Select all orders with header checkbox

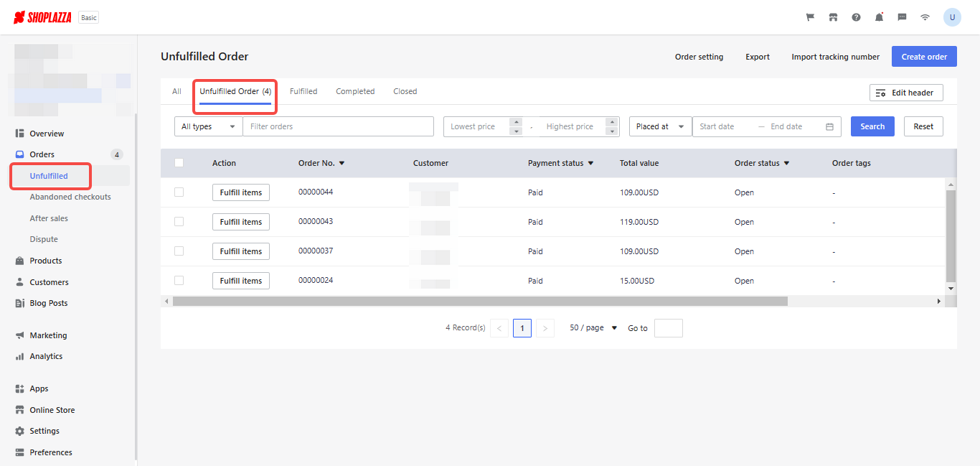coord(179,163)
